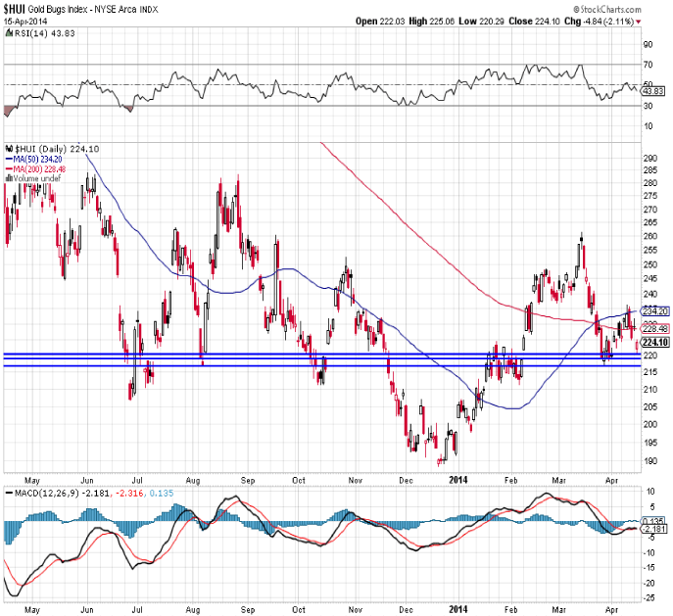Click the -2.181 MACD value tag
The image size is (673, 616).
654,530
